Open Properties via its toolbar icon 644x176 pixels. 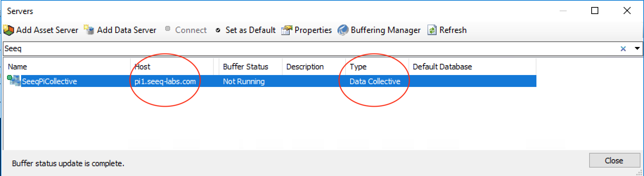tap(287, 31)
